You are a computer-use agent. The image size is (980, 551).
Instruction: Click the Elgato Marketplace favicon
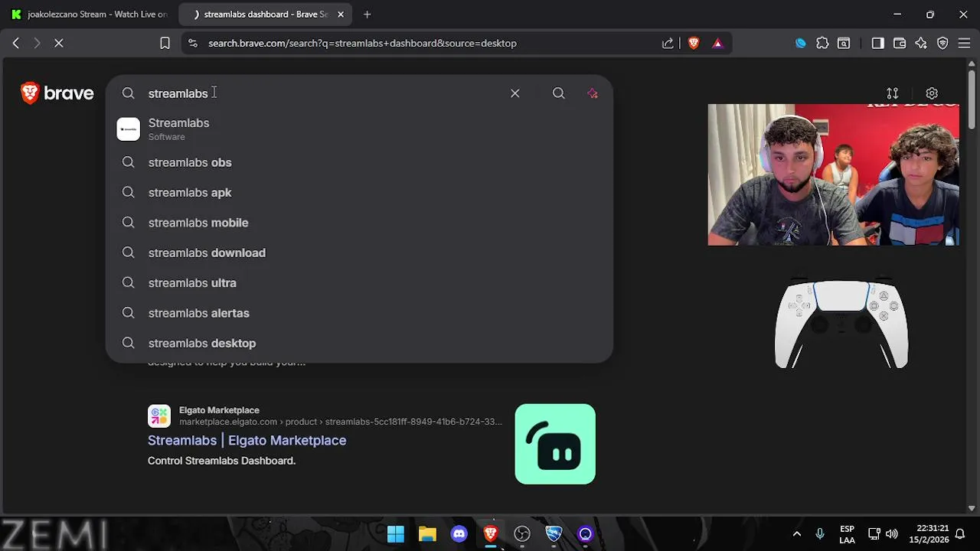pyautogui.click(x=159, y=416)
